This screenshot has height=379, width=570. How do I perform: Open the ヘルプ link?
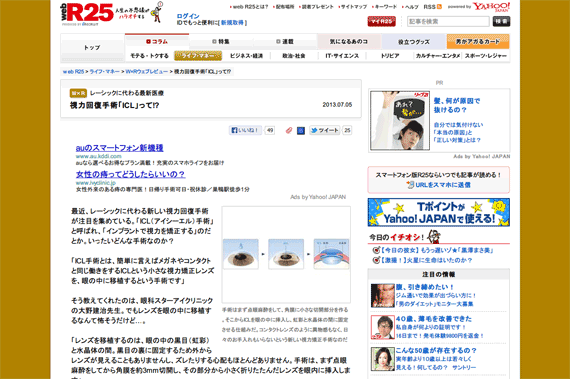tap(412, 7)
